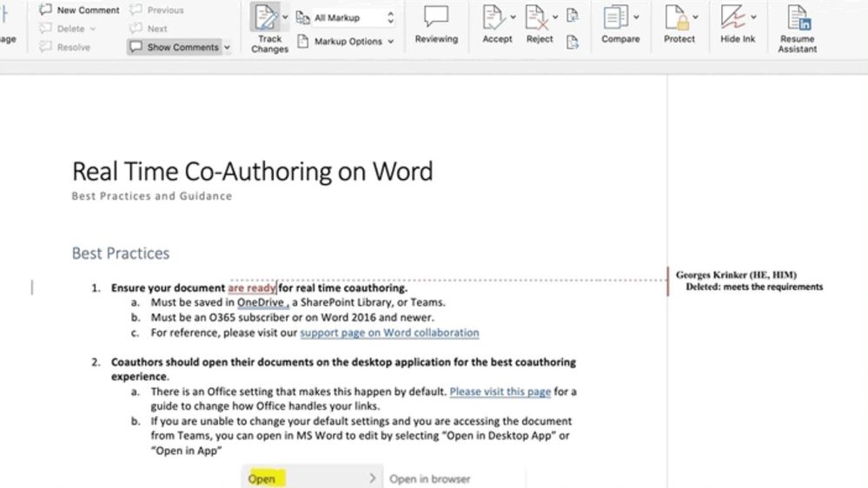Click the New Comment icon

tap(45, 10)
